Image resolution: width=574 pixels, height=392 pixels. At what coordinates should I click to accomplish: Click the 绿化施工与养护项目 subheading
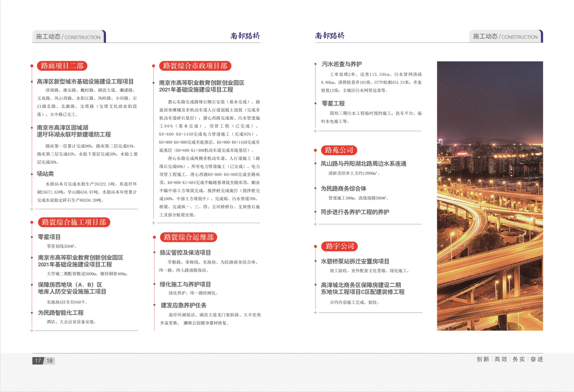pyautogui.click(x=185, y=284)
